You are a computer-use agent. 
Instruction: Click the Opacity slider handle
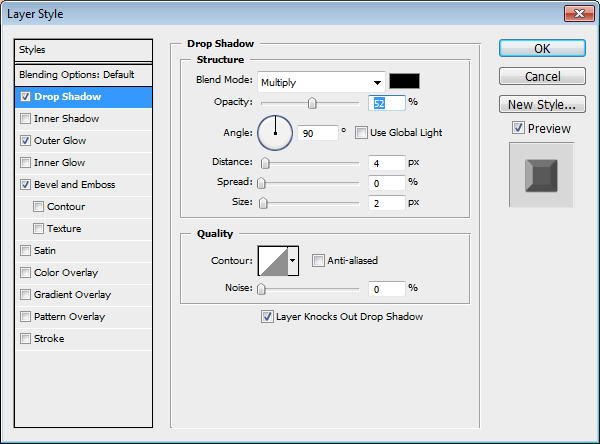(x=312, y=103)
